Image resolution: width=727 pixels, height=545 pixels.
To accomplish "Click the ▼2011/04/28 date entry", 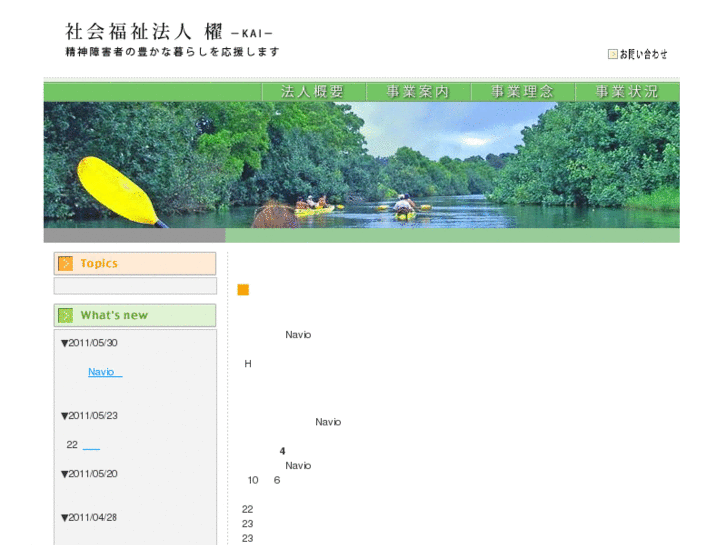I will click(x=89, y=518).
